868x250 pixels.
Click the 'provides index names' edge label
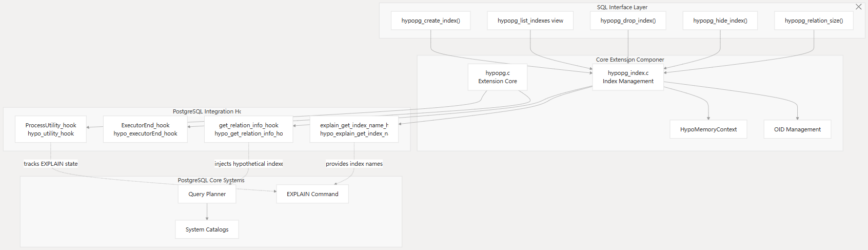point(354,164)
